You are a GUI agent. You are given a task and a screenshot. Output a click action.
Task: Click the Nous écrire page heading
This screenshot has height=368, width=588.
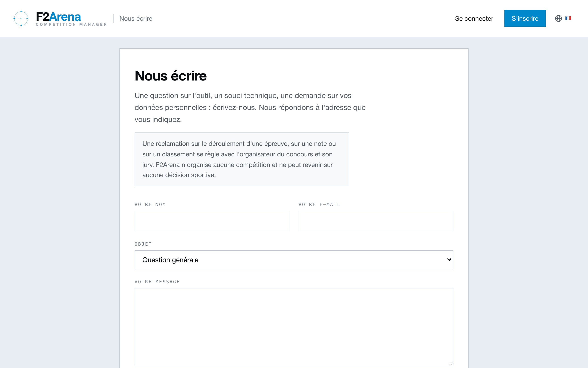tap(171, 76)
